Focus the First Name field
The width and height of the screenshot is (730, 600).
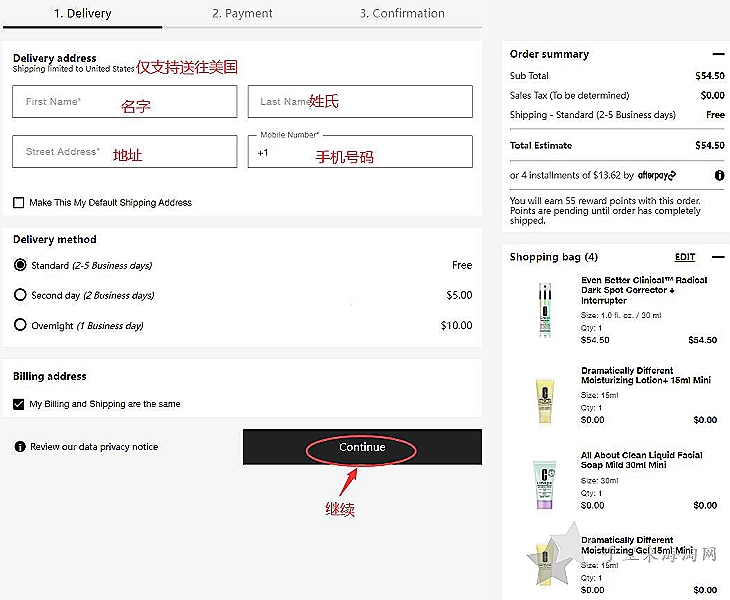(x=125, y=101)
